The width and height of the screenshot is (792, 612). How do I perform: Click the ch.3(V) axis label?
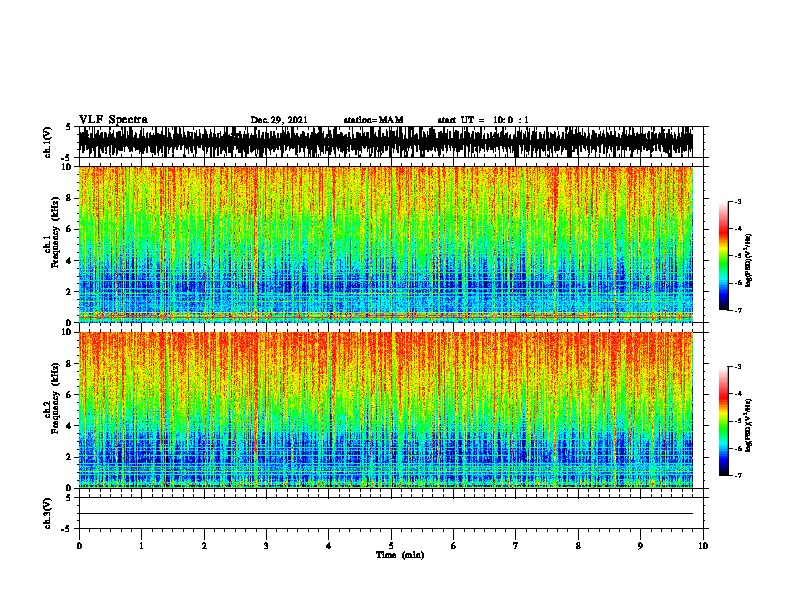[48, 513]
